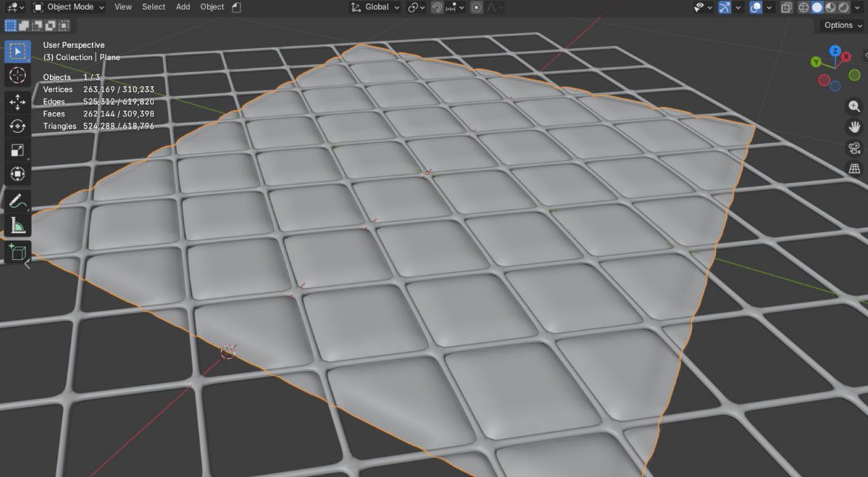Click the User Perspective label
This screenshot has height=477, width=868.
pyautogui.click(x=74, y=45)
